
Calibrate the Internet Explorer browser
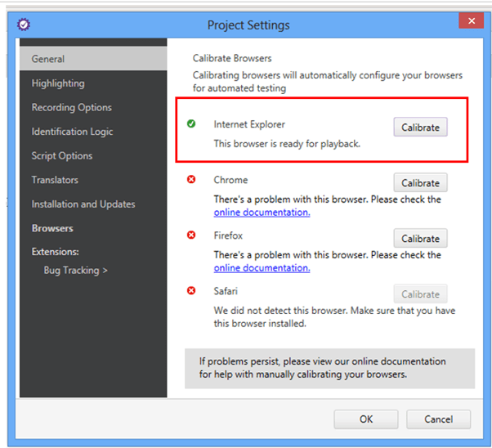coord(420,128)
